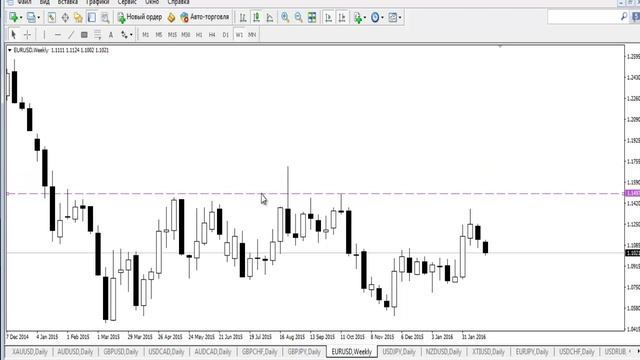Select the text 'A' drawing tool

[111, 35]
